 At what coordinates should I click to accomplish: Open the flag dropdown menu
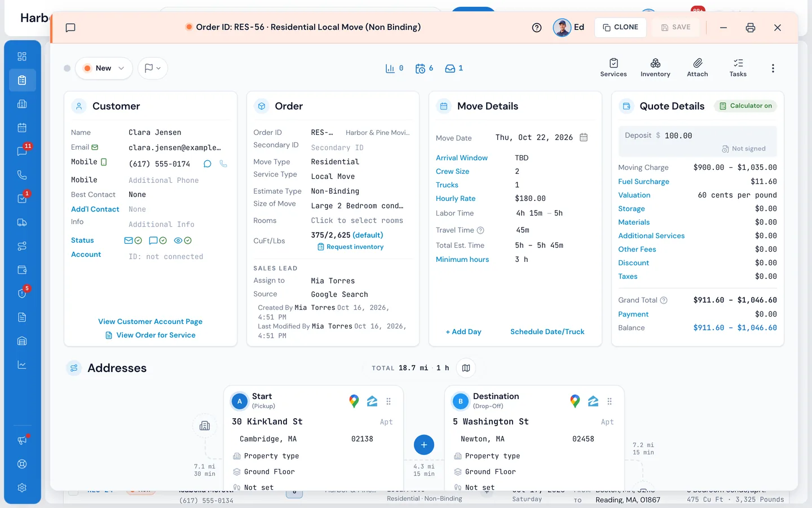153,68
